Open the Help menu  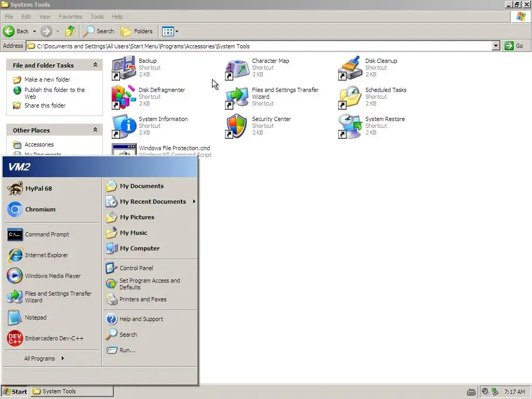click(x=117, y=17)
